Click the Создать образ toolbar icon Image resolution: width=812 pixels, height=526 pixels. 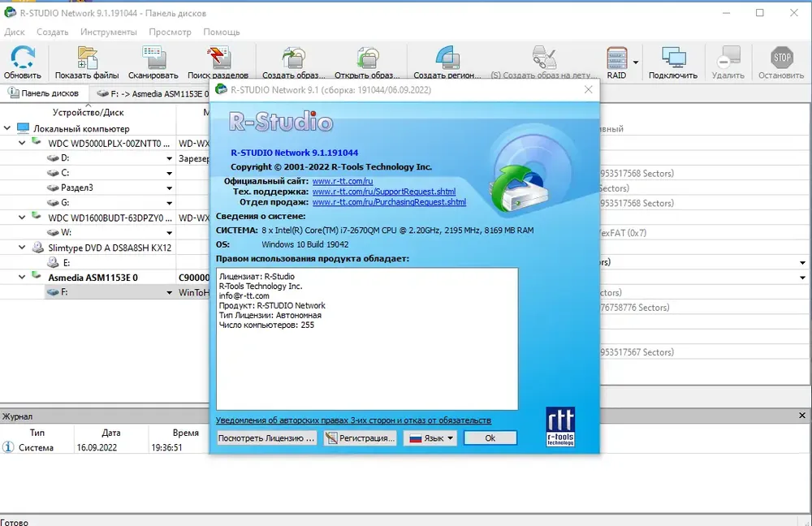pyautogui.click(x=294, y=63)
